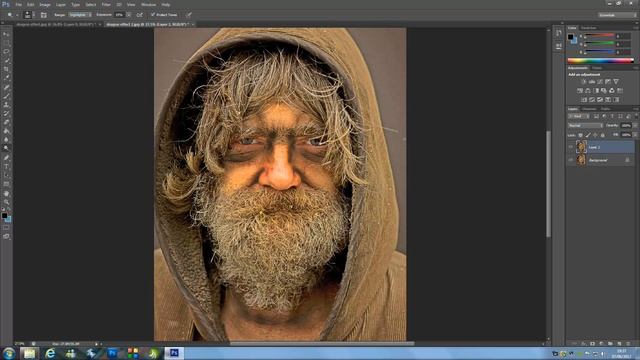Screen dimensions: 640x360
Task: Select the Brush tool
Action: pyautogui.click(x=6, y=96)
